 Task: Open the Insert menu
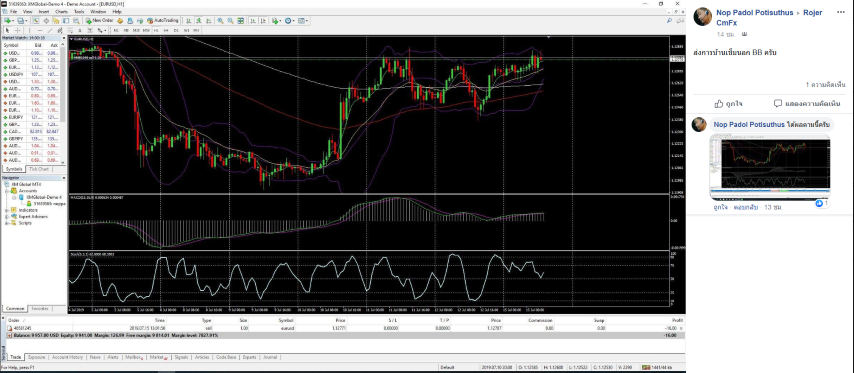44,11
